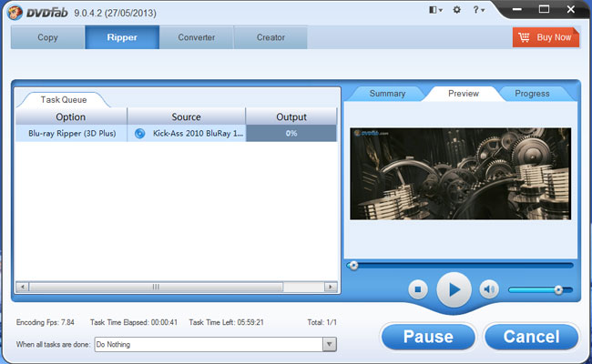
Task: Click the horizontal scrollbar thumb
Action: (x=156, y=287)
